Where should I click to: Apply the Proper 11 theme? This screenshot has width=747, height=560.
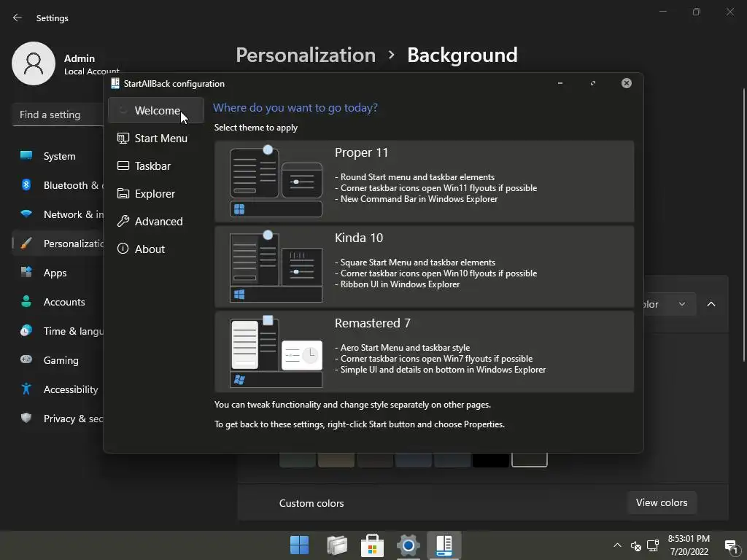click(424, 182)
